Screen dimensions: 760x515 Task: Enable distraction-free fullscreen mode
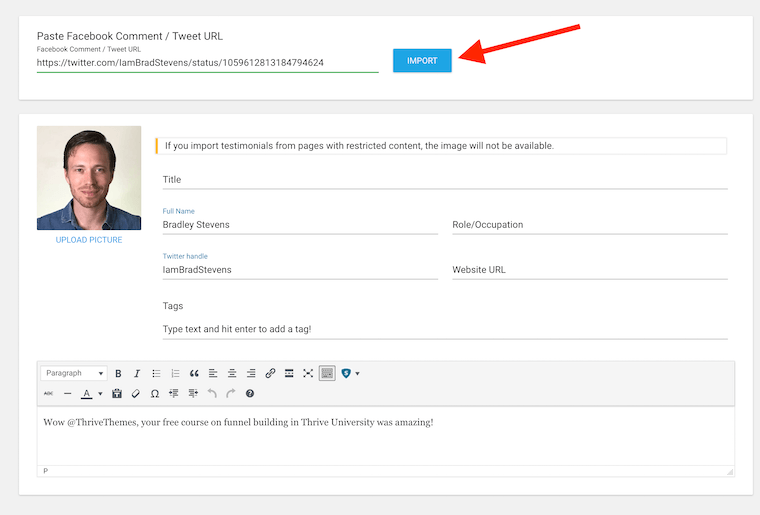[308, 374]
